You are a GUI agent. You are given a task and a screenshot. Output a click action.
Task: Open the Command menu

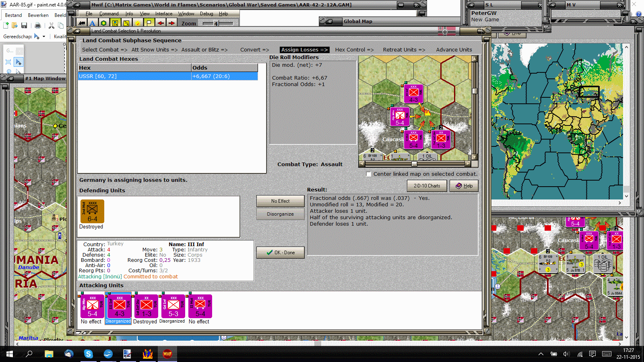click(109, 14)
